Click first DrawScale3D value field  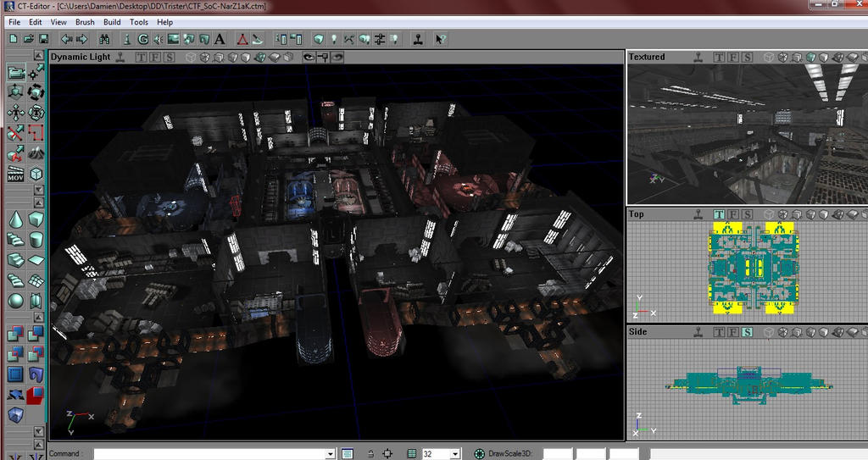tap(557, 454)
